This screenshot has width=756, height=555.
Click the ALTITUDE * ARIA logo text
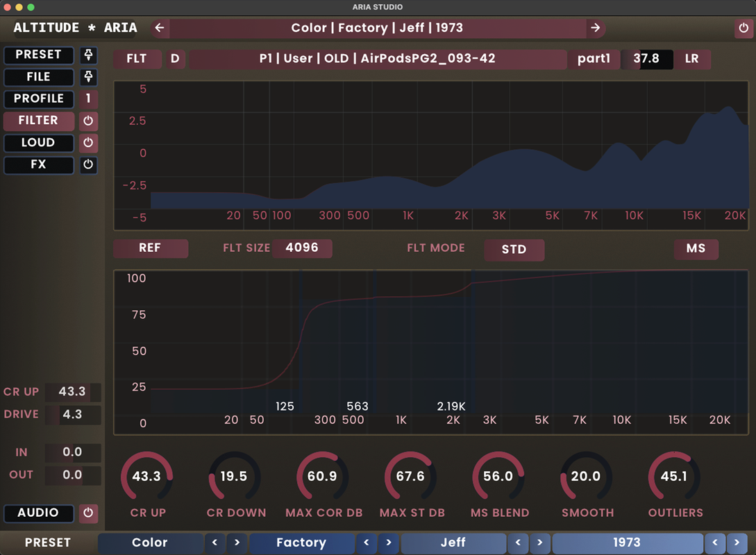click(75, 28)
